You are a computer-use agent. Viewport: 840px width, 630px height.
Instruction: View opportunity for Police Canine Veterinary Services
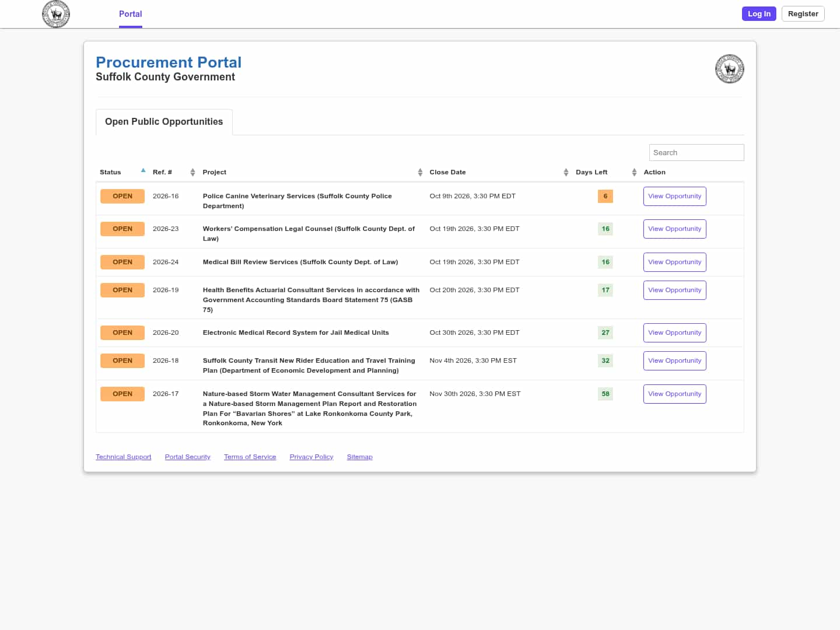675,196
